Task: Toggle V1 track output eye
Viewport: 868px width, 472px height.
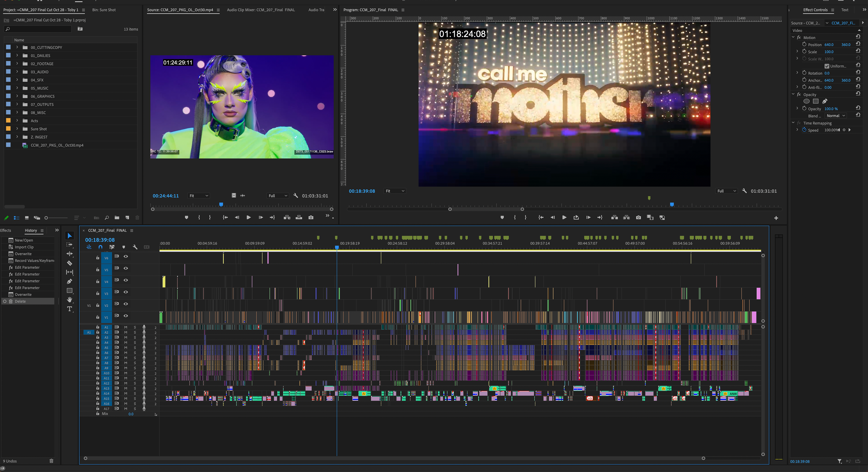Action: point(126,316)
